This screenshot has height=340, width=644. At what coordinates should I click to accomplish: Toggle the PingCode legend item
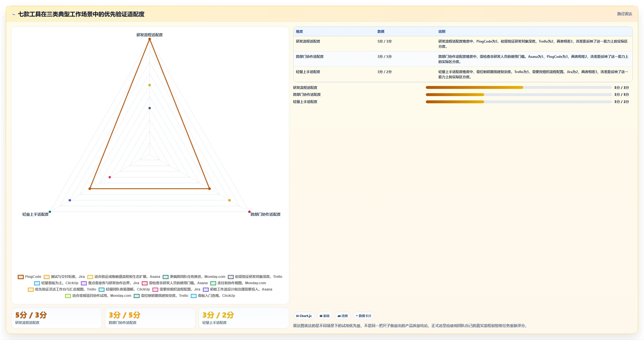pos(29,277)
